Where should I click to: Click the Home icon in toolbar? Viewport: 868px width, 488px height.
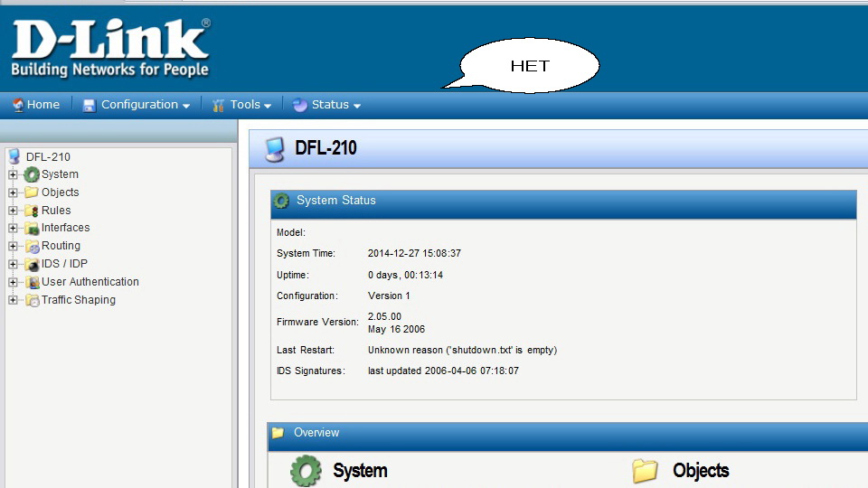[x=18, y=105]
